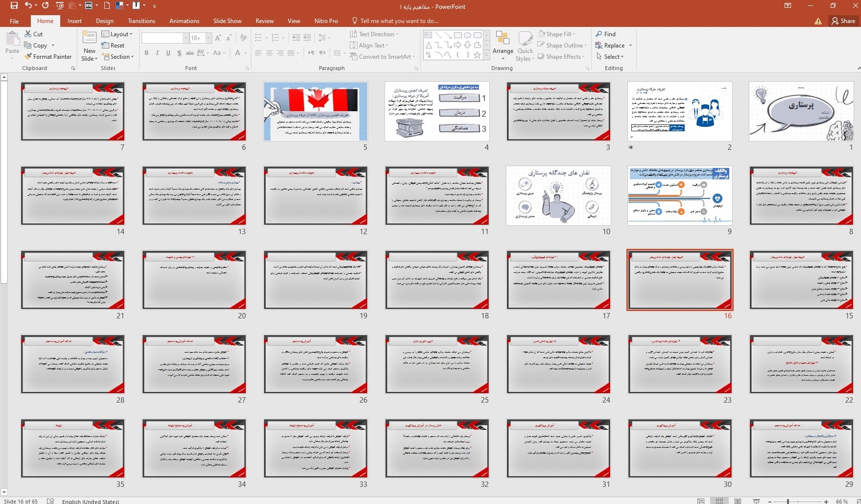This screenshot has height=504, width=861.
Task: Adjust the zoom slider in status bar
Action: (x=788, y=501)
